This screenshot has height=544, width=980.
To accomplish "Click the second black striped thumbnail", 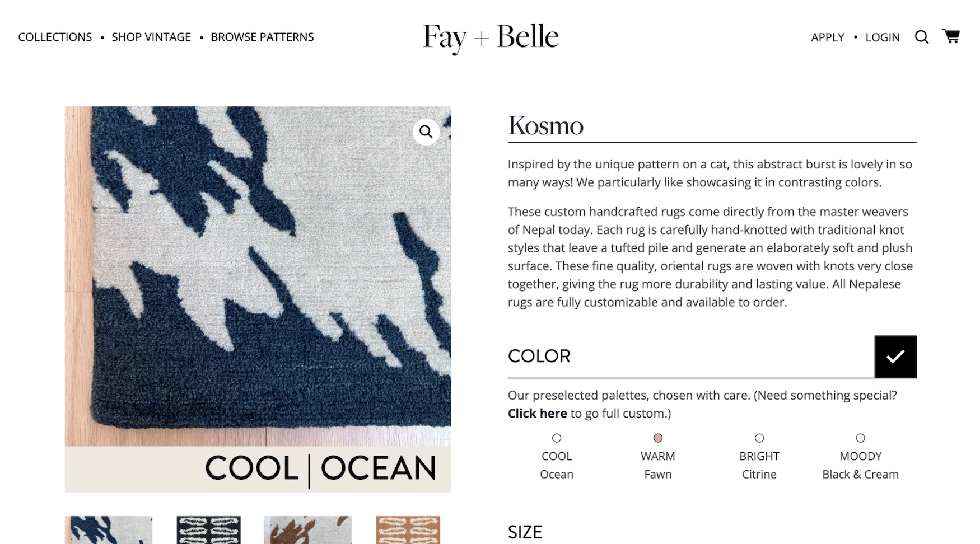I will coord(208,532).
